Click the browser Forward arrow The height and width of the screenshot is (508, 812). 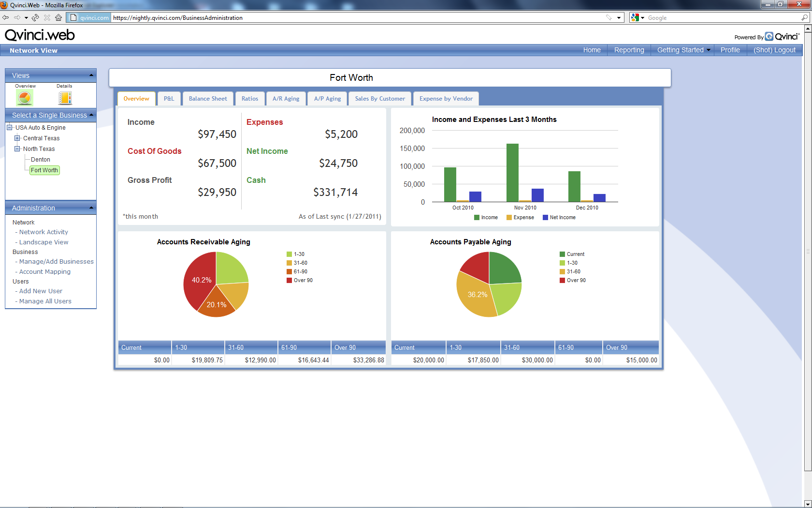click(17, 17)
